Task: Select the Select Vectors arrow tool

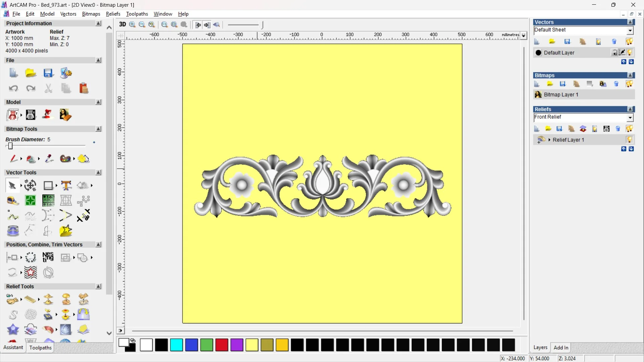Action: (12, 185)
